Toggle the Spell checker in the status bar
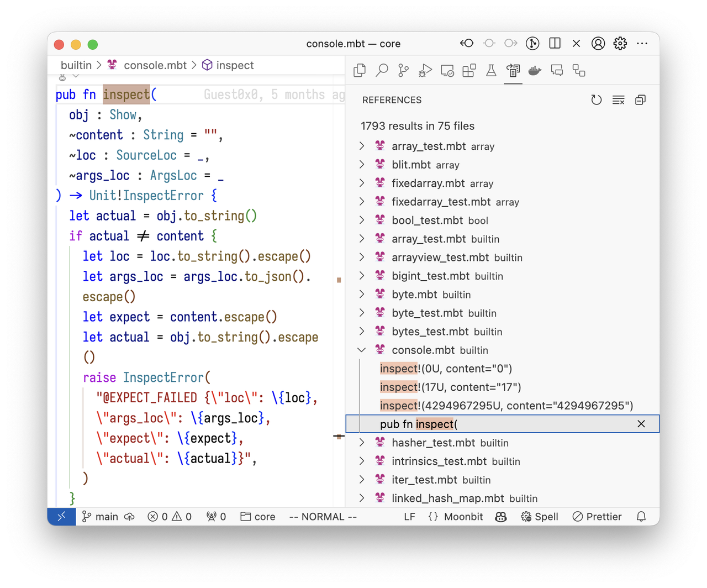 (x=540, y=517)
